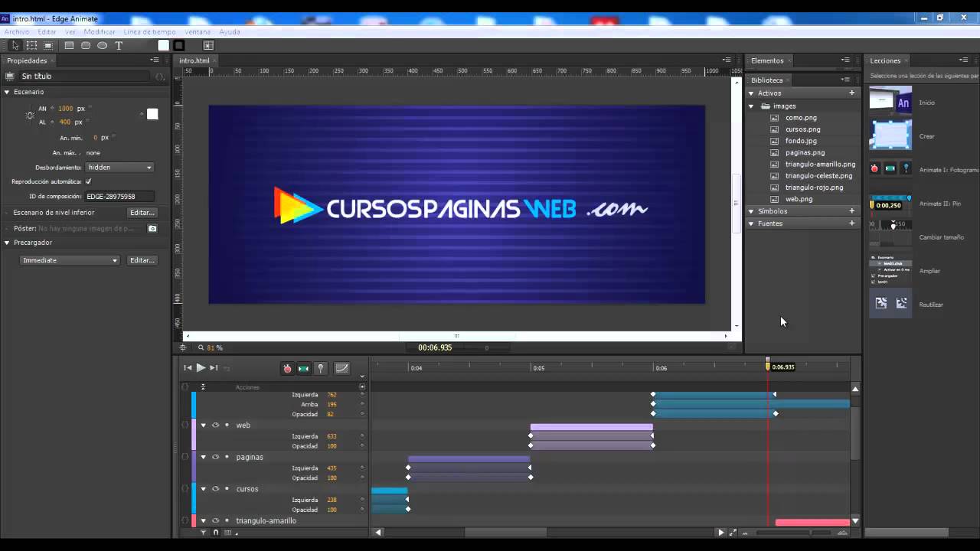This screenshot has height=551, width=980.
Task: Switch to the intro.html tab
Action: tap(194, 60)
